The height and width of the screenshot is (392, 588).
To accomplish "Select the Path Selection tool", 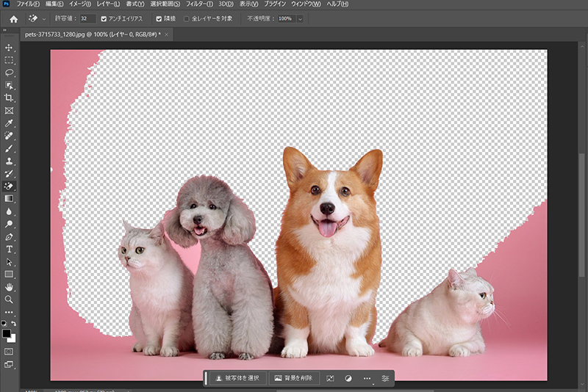I will click(9, 262).
